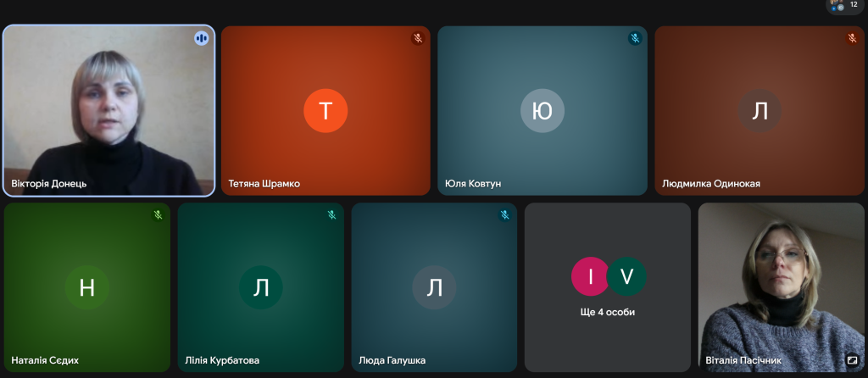Click the name label 'Лілія Курбатова'

[222, 360]
